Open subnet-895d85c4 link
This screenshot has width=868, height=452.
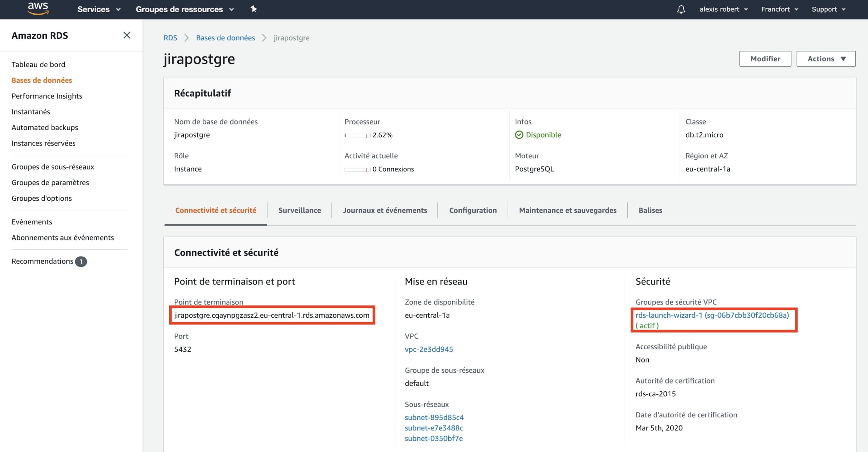434,417
